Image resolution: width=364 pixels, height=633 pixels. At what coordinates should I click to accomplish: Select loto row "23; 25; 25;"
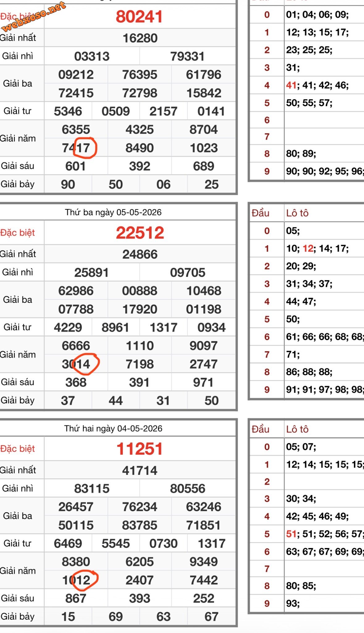point(309,50)
